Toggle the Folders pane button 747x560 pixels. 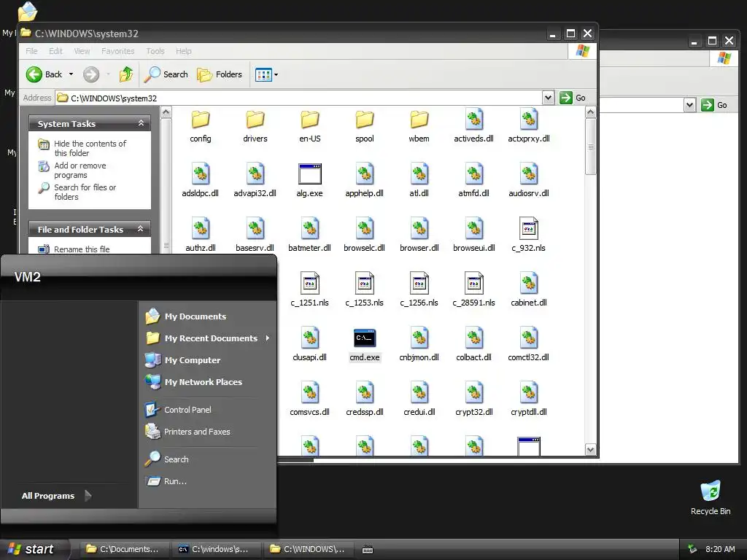pos(220,74)
